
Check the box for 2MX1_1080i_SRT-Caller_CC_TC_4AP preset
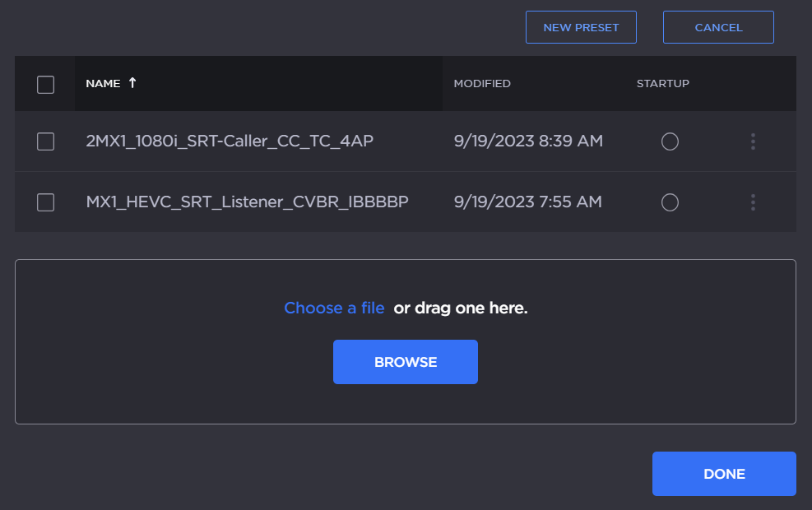coord(46,141)
